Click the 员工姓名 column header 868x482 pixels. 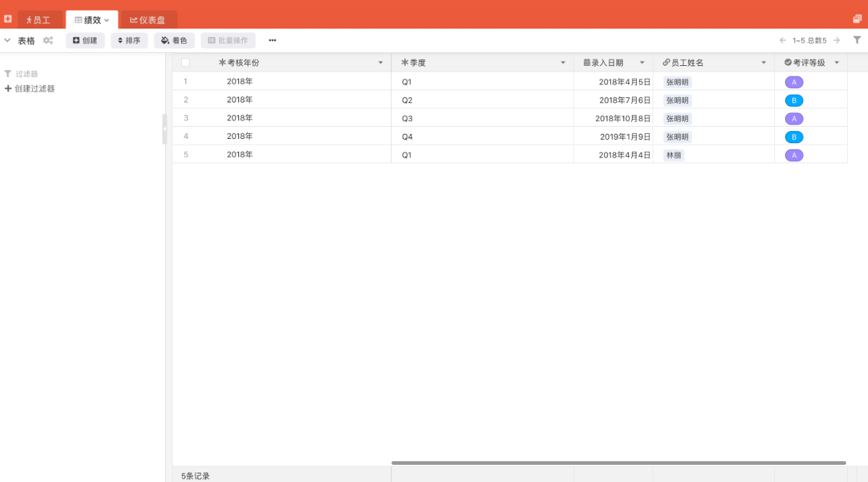pos(713,63)
